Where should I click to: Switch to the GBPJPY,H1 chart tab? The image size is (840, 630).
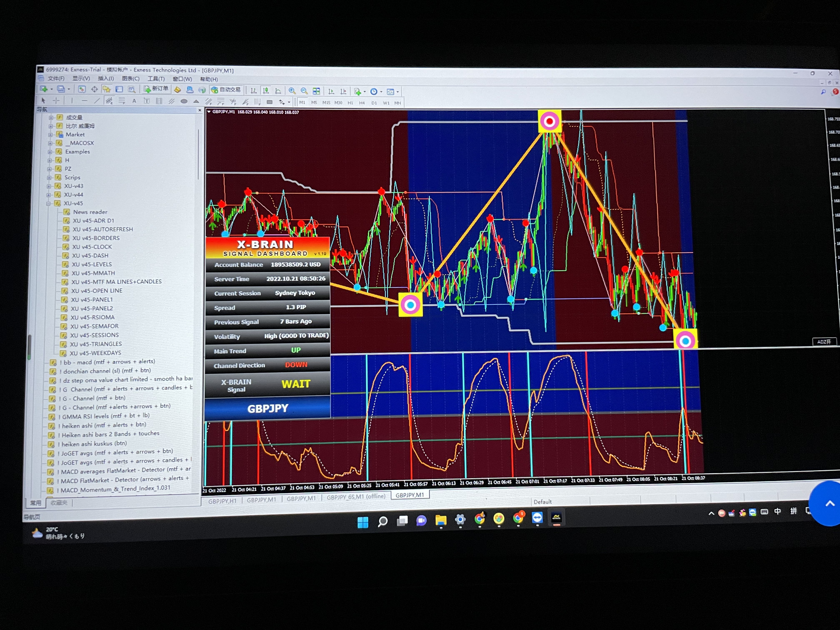pos(222,501)
